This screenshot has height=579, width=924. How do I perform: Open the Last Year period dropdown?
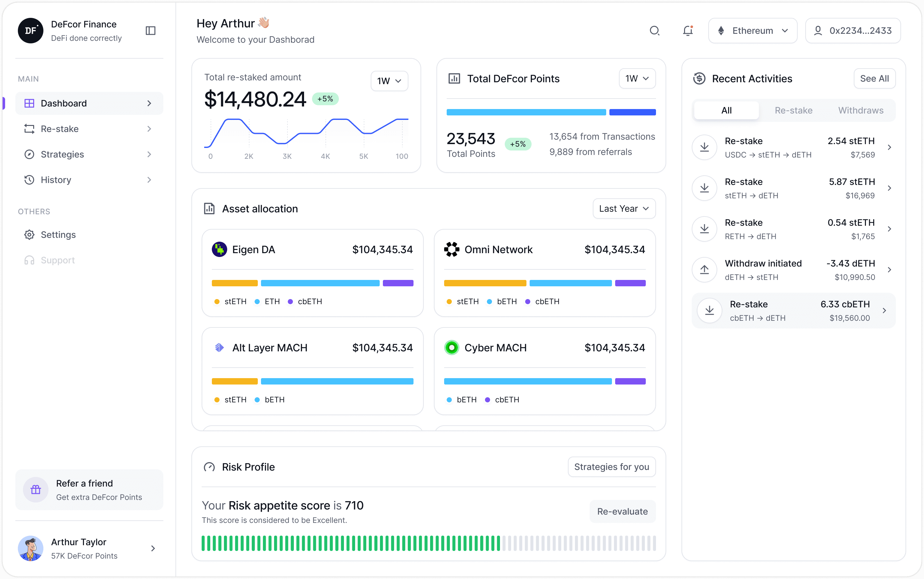[624, 209]
